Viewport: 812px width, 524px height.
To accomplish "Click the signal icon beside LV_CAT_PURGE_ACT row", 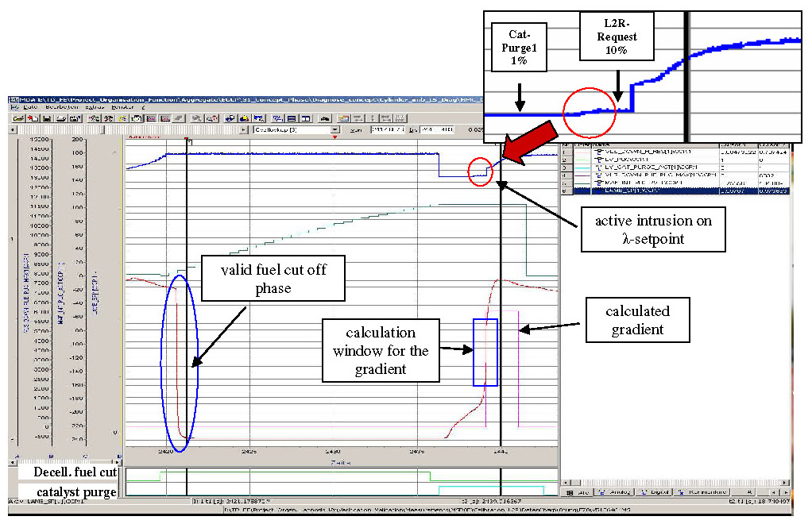I will pyautogui.click(x=600, y=168).
